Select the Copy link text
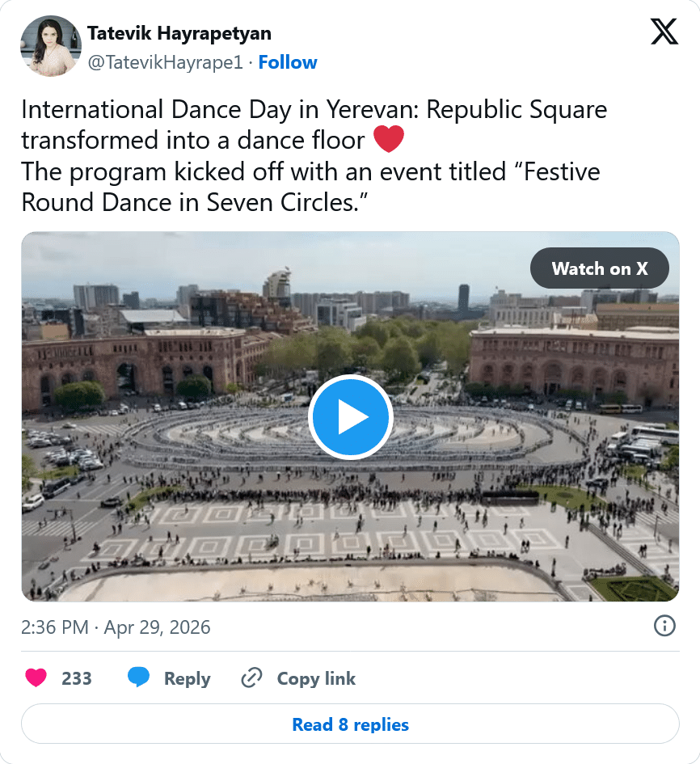This screenshot has height=764, width=700. 316,678
